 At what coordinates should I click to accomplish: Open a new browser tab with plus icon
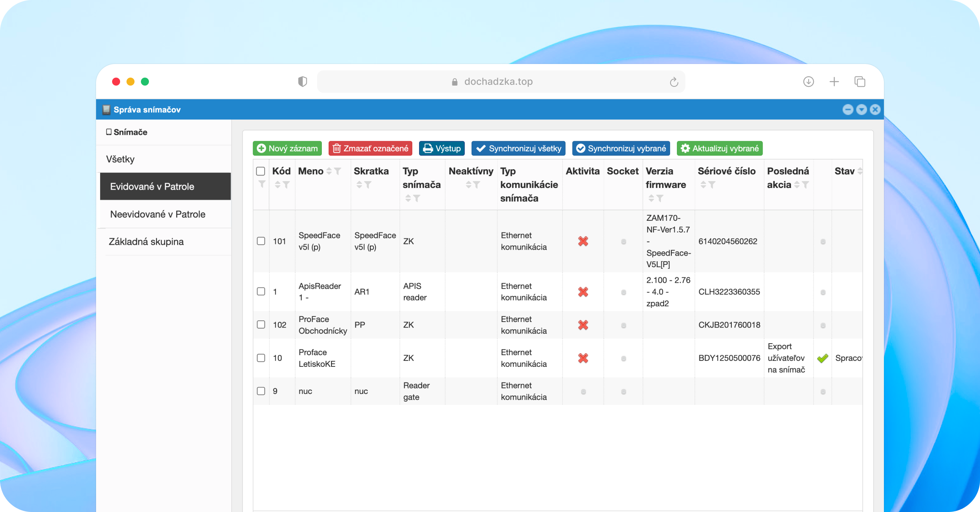pos(834,82)
